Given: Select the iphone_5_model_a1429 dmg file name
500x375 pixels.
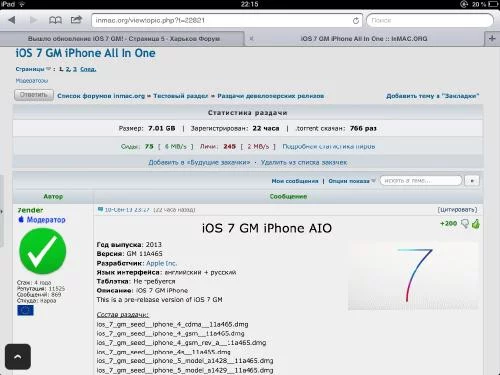Looking at the screenshot, I should (x=185, y=370).
